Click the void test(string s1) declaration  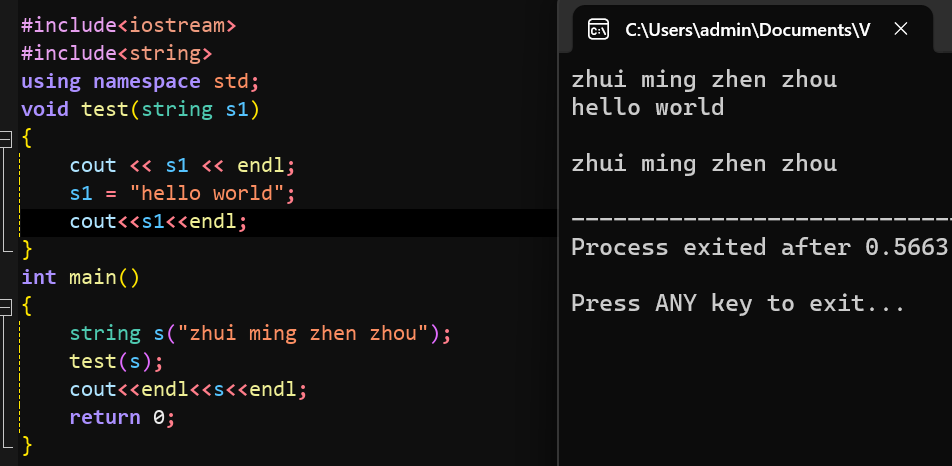tap(141, 109)
